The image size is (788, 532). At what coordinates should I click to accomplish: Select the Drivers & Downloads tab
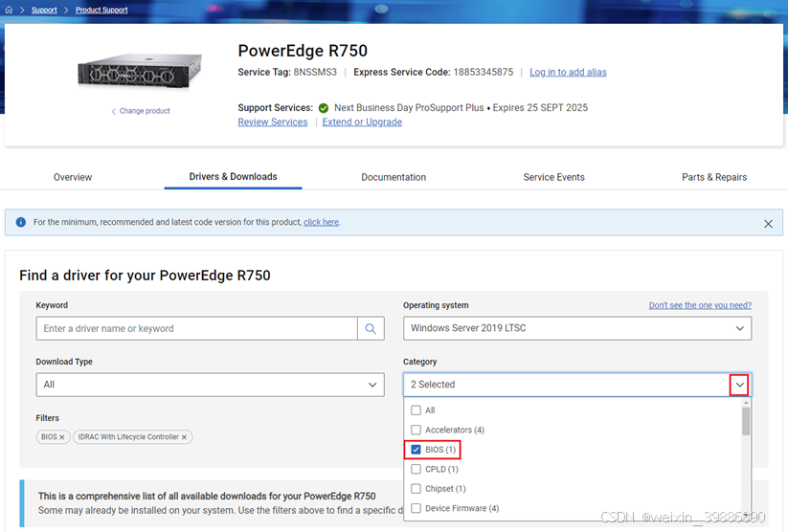coord(234,177)
